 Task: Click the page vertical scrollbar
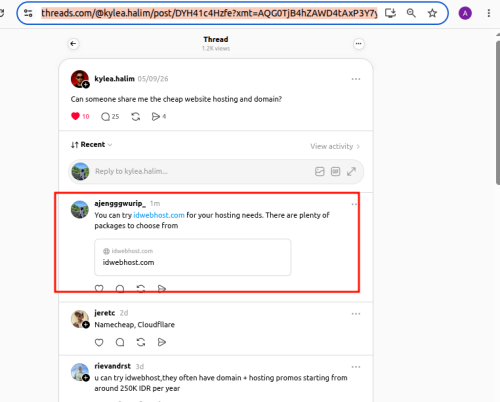click(x=498, y=112)
